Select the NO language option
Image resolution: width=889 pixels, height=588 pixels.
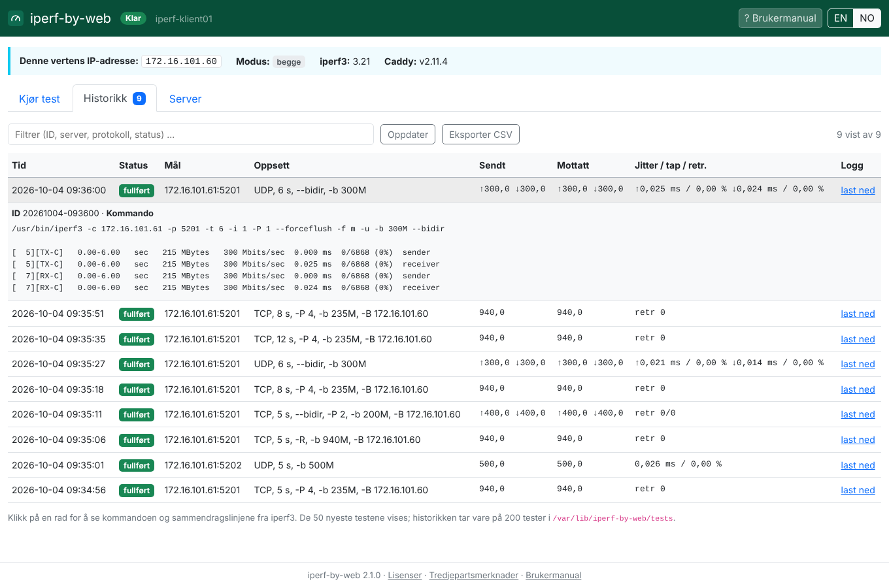[x=867, y=18]
